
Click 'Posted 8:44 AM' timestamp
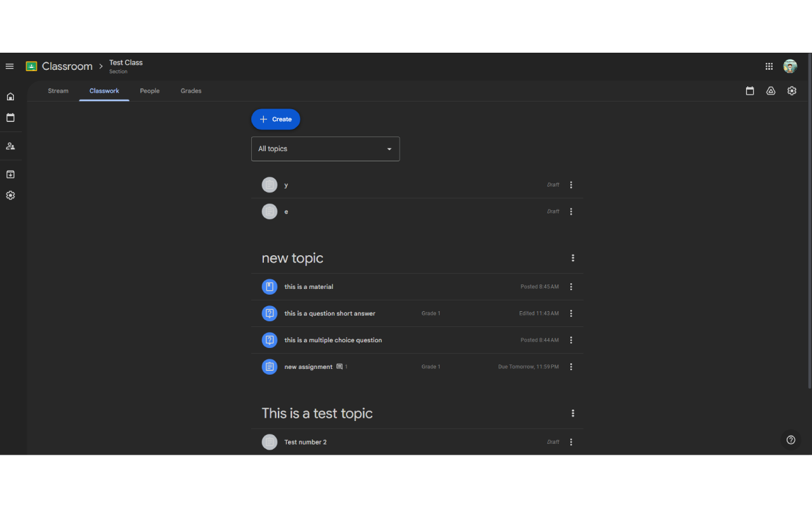click(x=540, y=340)
